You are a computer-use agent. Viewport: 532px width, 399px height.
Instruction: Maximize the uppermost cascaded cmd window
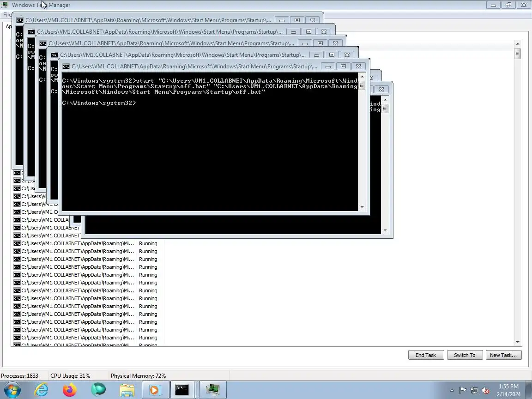coord(297,20)
